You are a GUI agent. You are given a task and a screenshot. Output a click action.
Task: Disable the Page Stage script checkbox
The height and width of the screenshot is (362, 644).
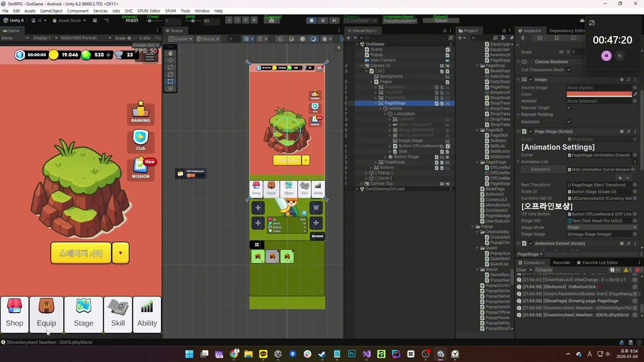pyautogui.click(x=530, y=131)
